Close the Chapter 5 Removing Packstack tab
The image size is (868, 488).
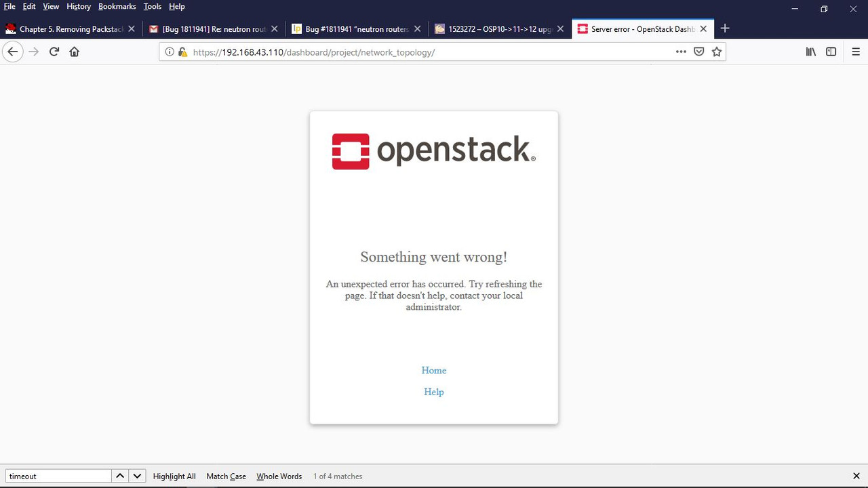point(132,29)
